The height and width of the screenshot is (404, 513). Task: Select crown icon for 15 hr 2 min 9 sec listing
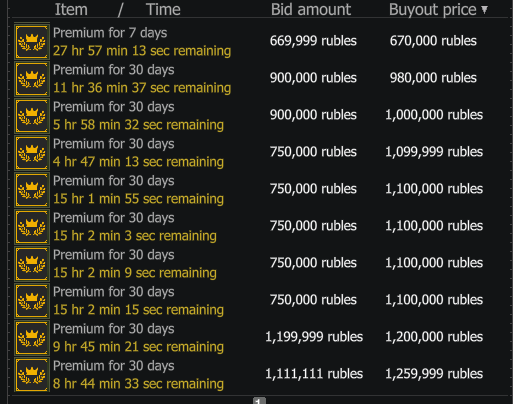(32, 264)
